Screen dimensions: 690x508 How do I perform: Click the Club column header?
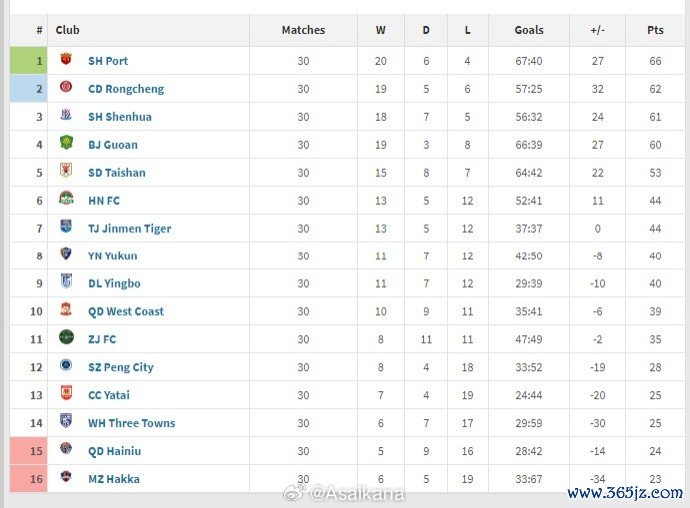pos(68,30)
